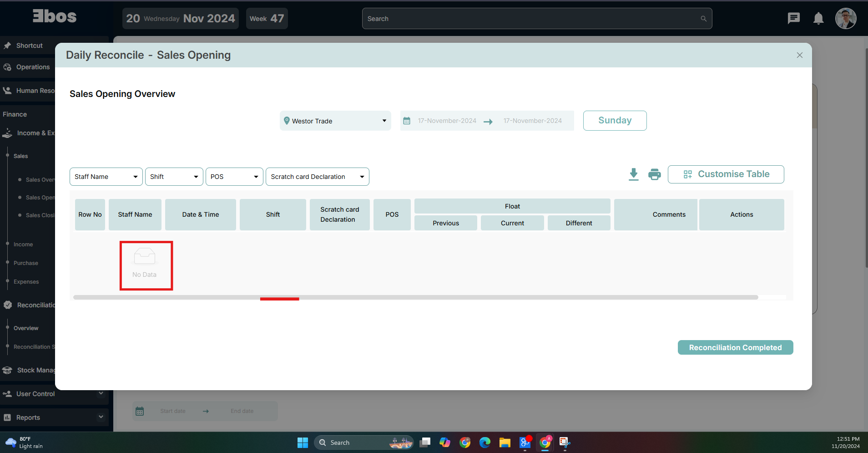Viewport: 868px width, 453px height.
Task: Click the Shortcut pin icon in sidebar
Action: [7, 46]
